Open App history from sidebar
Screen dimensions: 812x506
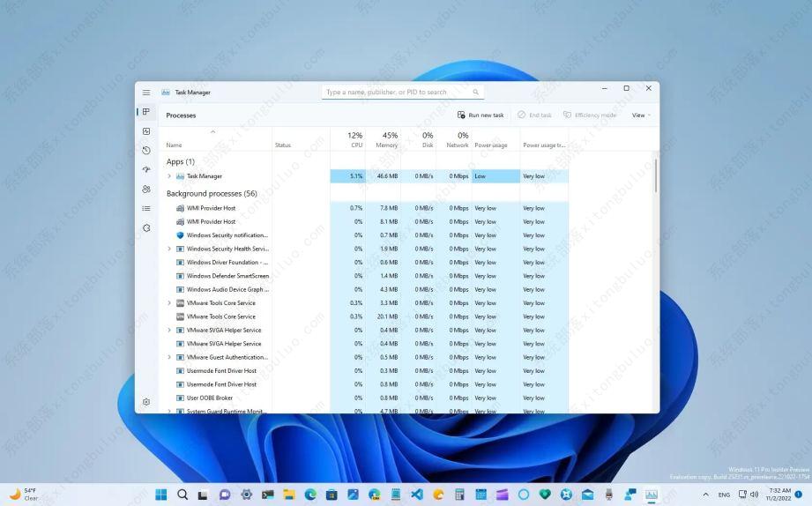pos(146,151)
